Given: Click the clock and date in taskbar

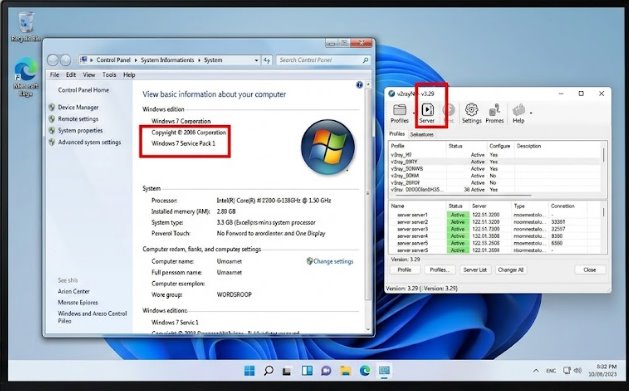Looking at the screenshot, I should point(603,371).
